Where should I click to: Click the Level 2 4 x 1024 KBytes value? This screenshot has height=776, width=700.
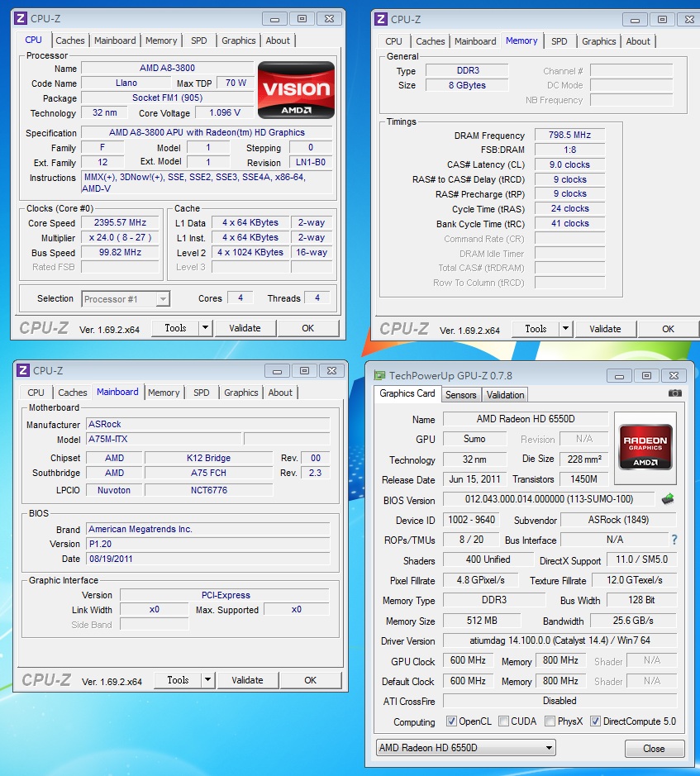(x=250, y=252)
